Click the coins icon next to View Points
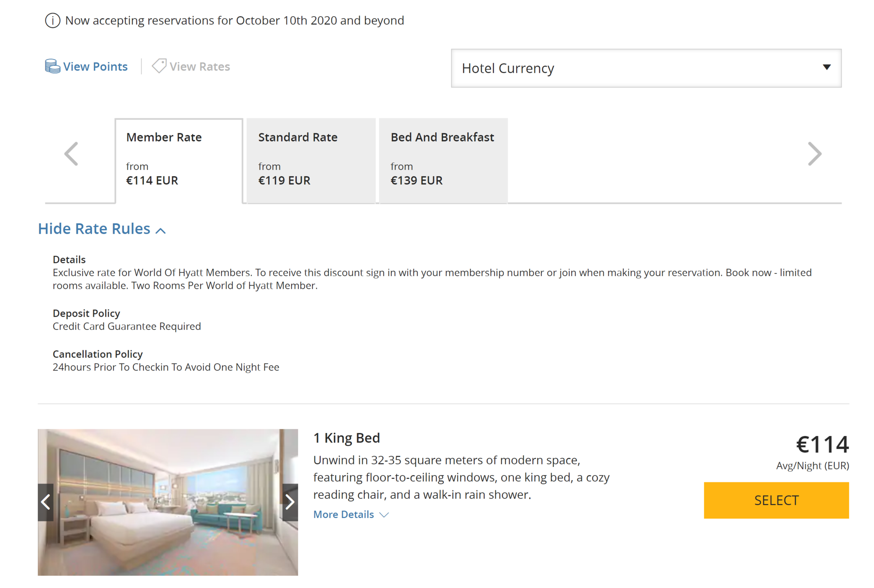Image resolution: width=874 pixels, height=588 pixels. coord(52,66)
